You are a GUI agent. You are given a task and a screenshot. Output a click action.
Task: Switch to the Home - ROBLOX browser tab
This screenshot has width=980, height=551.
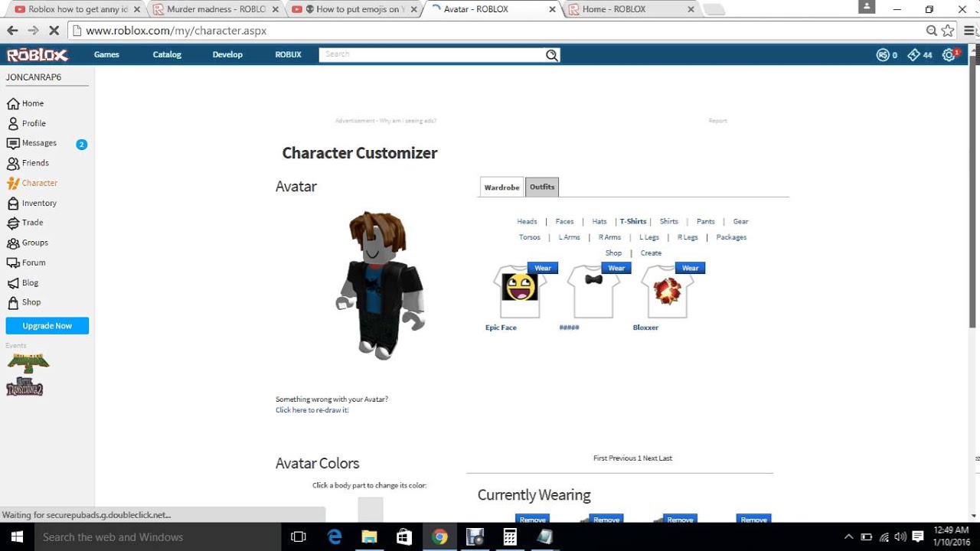point(629,9)
